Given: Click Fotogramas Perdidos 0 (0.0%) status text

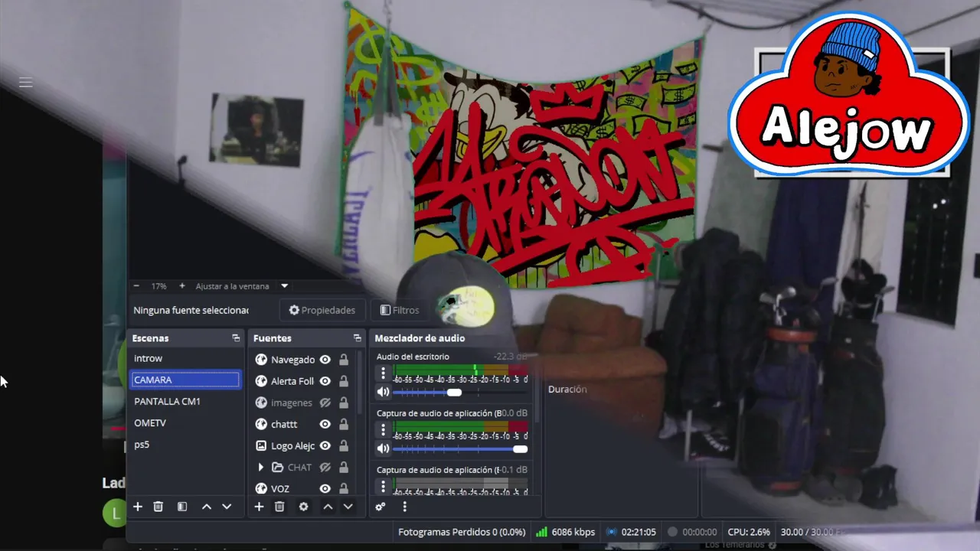Looking at the screenshot, I should click(x=462, y=532).
